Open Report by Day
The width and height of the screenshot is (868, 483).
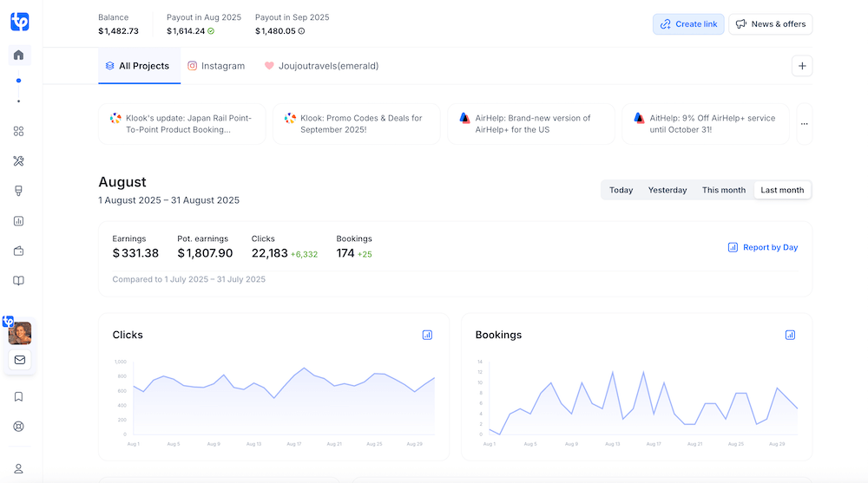(x=763, y=247)
